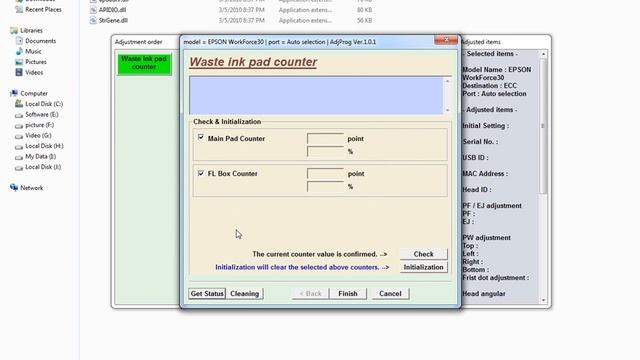Select Waste ink pad counter adjustment item
Screen dimensions: 640x360
coord(144,63)
